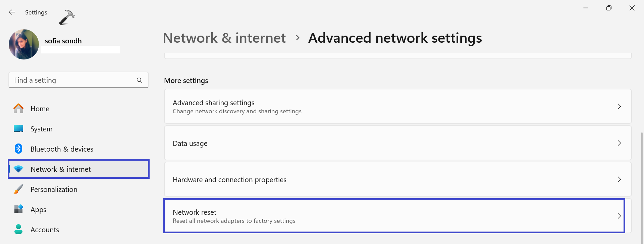Viewport: 644px width, 244px height.
Task: Click the Apps icon in sidebar
Action: tap(18, 209)
